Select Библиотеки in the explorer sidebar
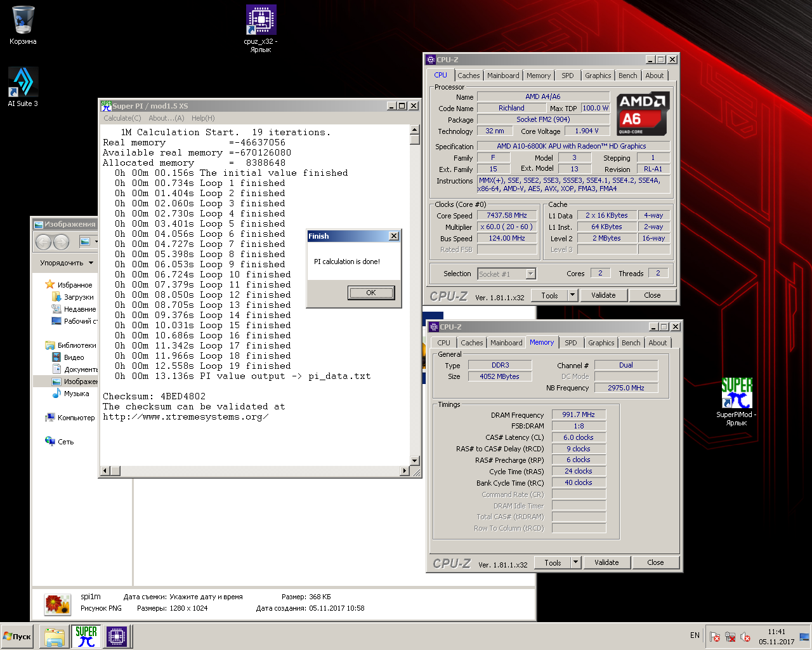The image size is (812, 650). click(x=71, y=345)
